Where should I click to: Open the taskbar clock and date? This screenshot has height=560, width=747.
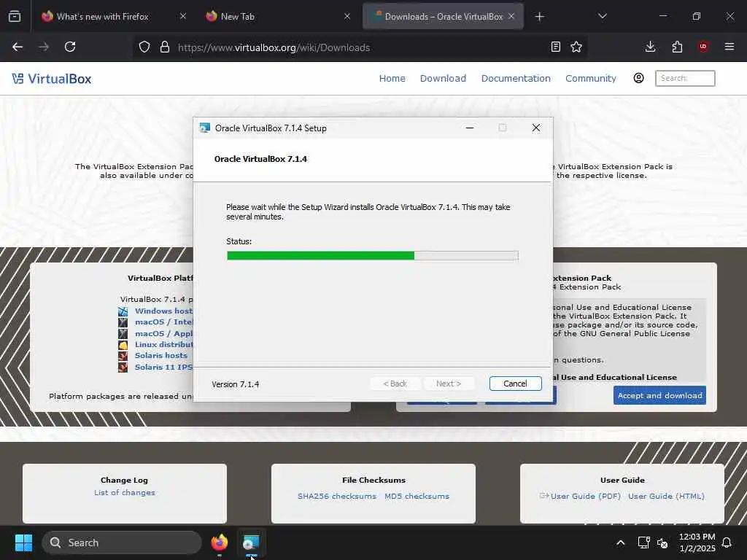(x=697, y=542)
